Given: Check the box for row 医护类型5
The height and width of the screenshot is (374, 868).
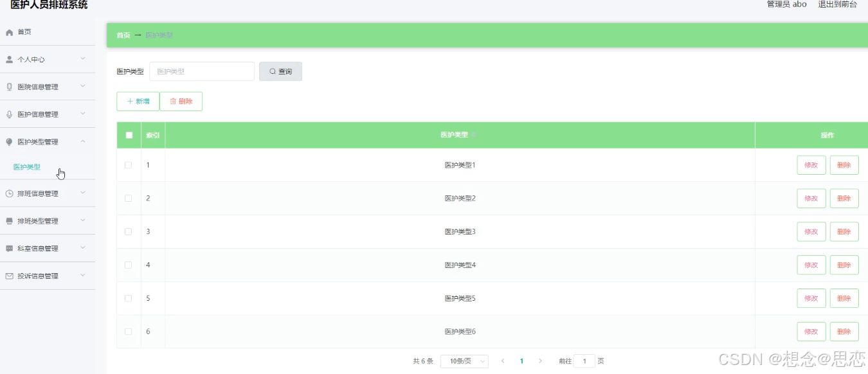Looking at the screenshot, I should coord(129,299).
